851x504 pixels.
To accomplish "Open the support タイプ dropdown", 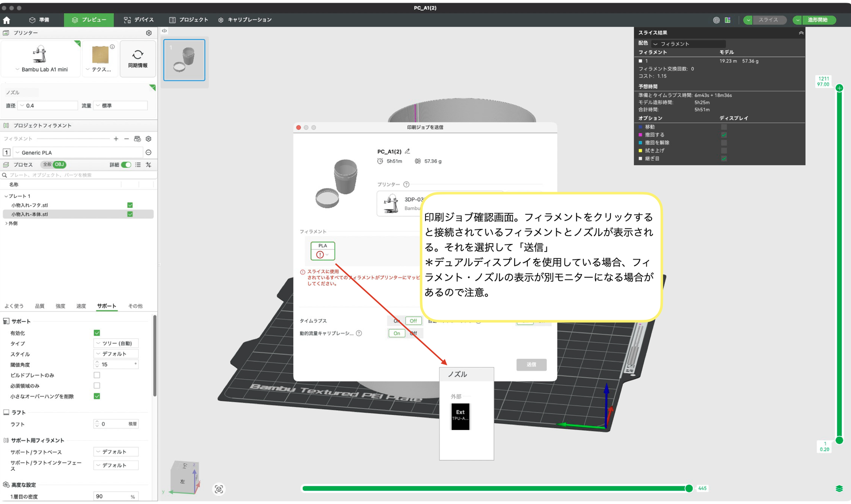I will coord(116,343).
